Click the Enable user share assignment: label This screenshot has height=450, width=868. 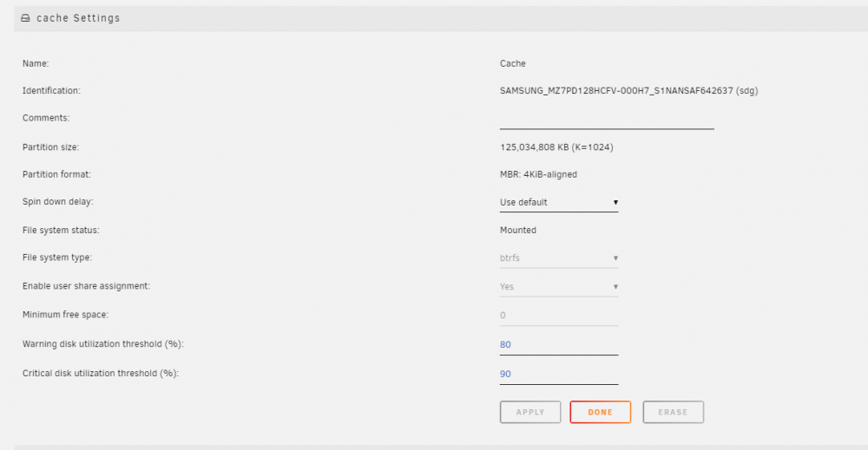[86, 286]
